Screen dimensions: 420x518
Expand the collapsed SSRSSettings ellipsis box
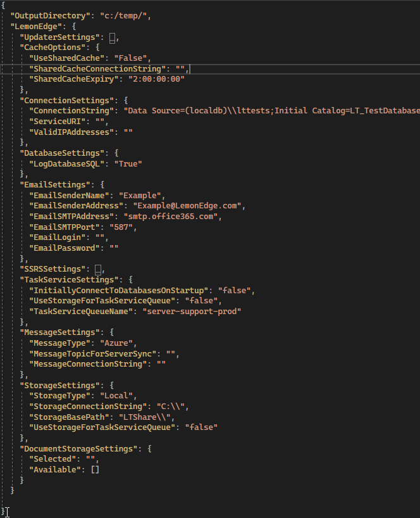click(98, 270)
